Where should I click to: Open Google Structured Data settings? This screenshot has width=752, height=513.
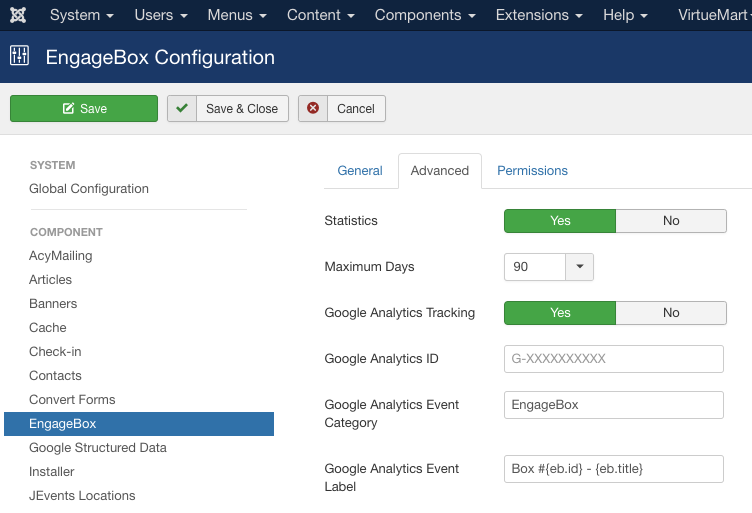tap(98, 448)
